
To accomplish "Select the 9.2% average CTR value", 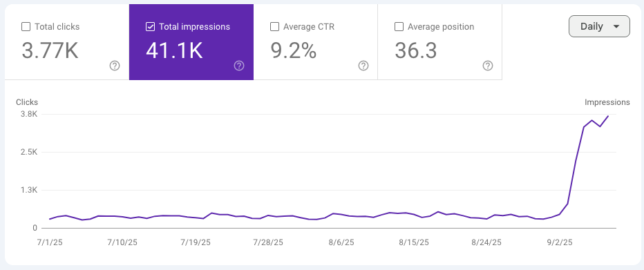I will [x=293, y=51].
